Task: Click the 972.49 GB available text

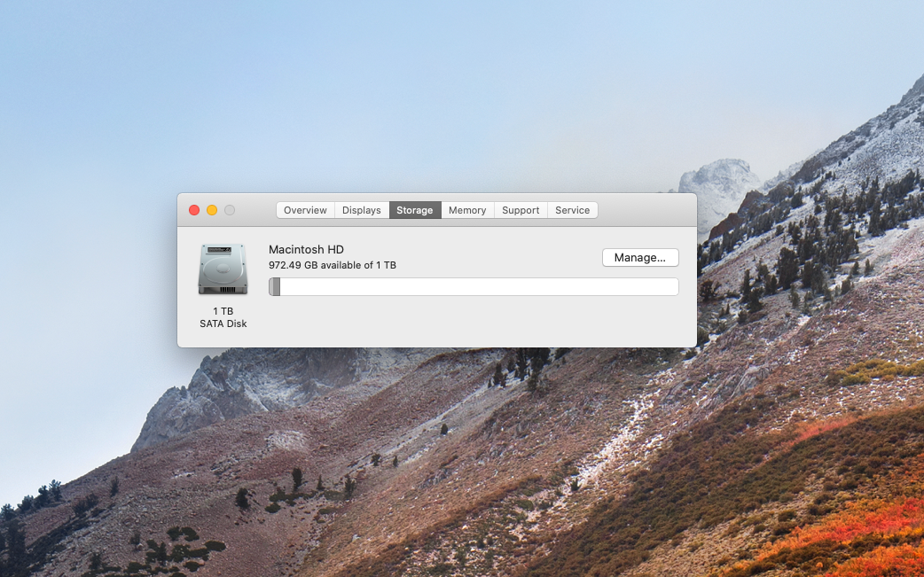Action: coord(333,265)
